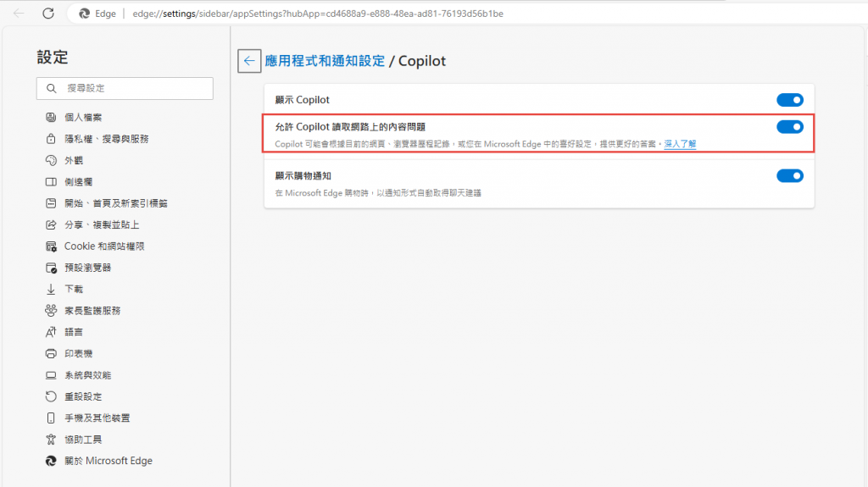868x487 pixels.
Task: Click the Cookie 和網站權限 icon
Action: pos(51,246)
